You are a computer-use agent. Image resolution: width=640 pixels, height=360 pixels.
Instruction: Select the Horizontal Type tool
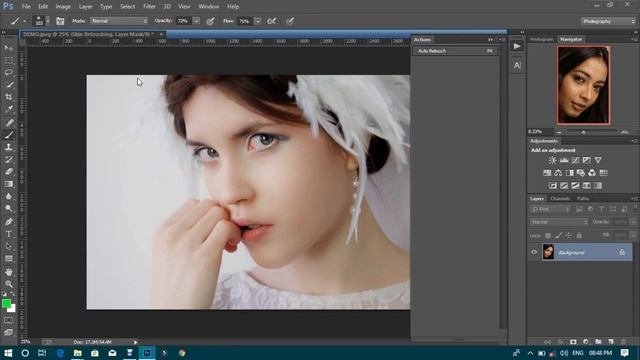[x=9, y=234]
